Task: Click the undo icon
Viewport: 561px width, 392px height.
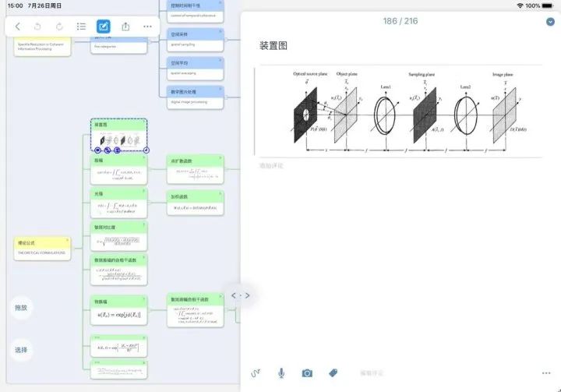Action: pyautogui.click(x=38, y=26)
